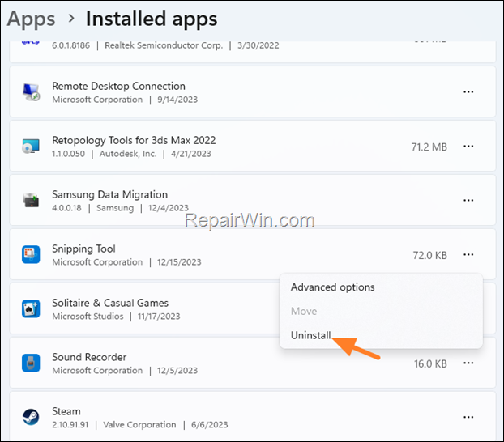Click the 12/15/2023 install date
The image size is (504, 442).
179,262
